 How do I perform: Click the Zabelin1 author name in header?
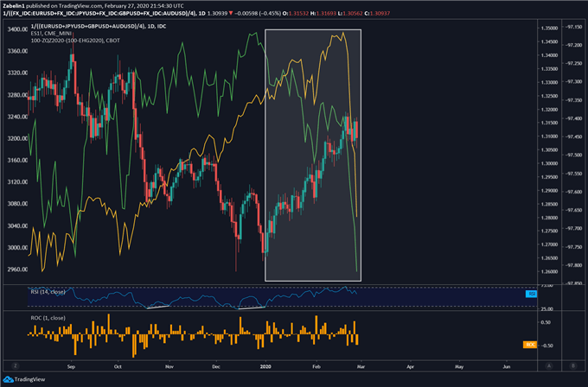[14, 6]
